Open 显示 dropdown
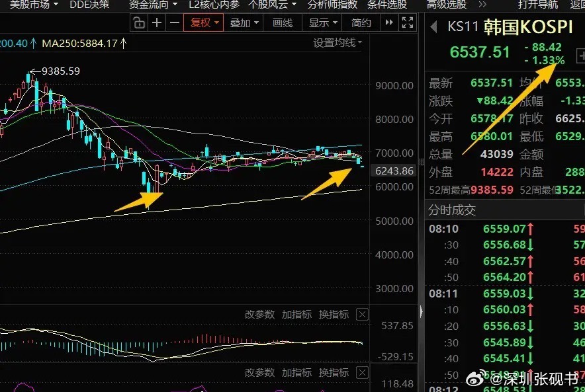Viewport: 585px width, 392px height. tap(323, 22)
